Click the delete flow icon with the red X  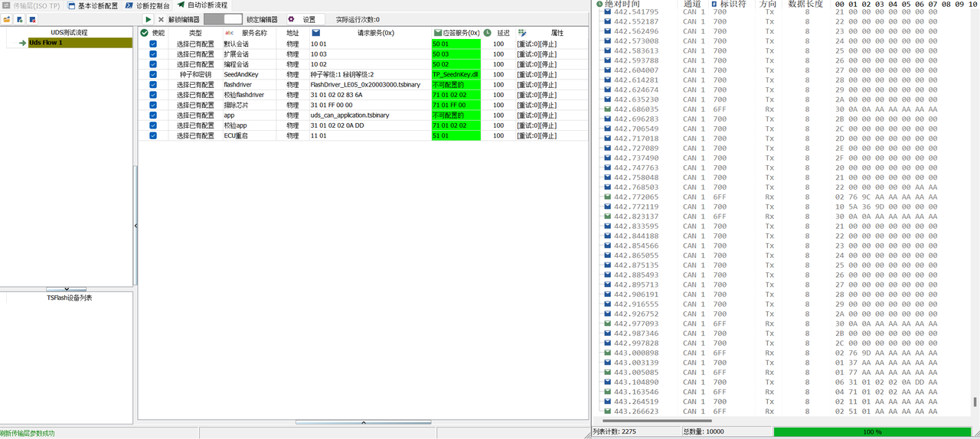click(x=32, y=19)
